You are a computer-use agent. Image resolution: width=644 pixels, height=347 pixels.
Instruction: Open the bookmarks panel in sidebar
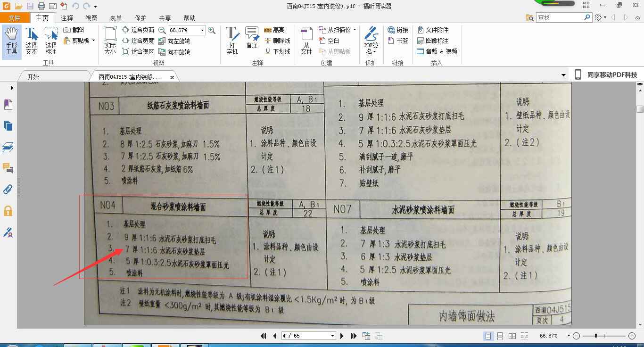(8, 104)
